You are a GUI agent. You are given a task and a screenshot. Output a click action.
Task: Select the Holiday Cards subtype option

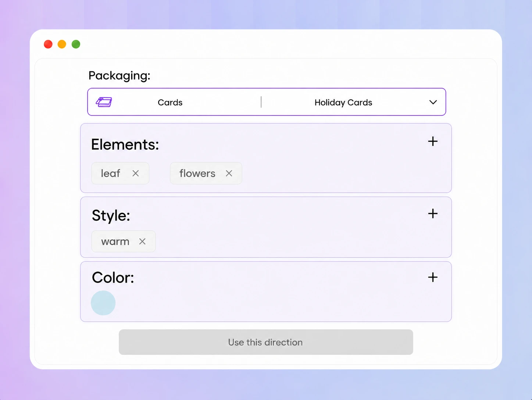[343, 102]
